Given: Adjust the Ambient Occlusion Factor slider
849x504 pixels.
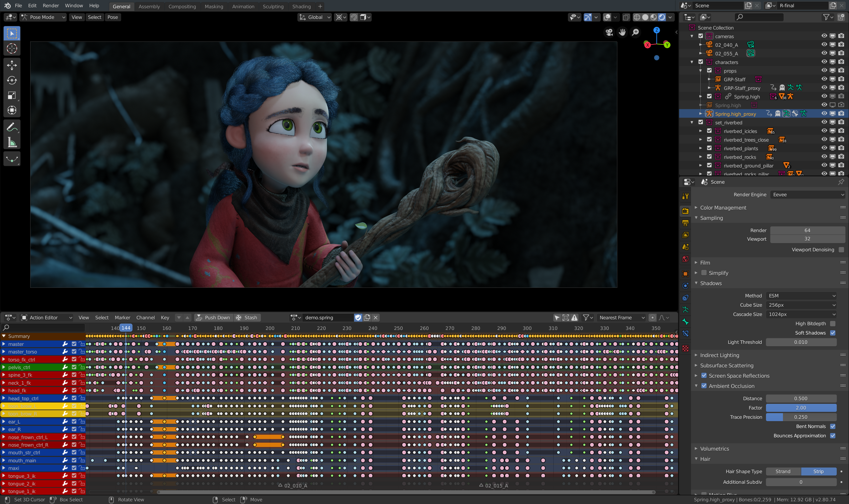Looking at the screenshot, I should tap(801, 408).
